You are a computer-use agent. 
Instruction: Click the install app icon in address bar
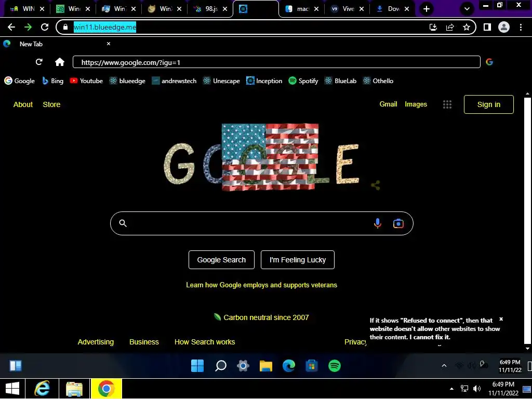433,27
